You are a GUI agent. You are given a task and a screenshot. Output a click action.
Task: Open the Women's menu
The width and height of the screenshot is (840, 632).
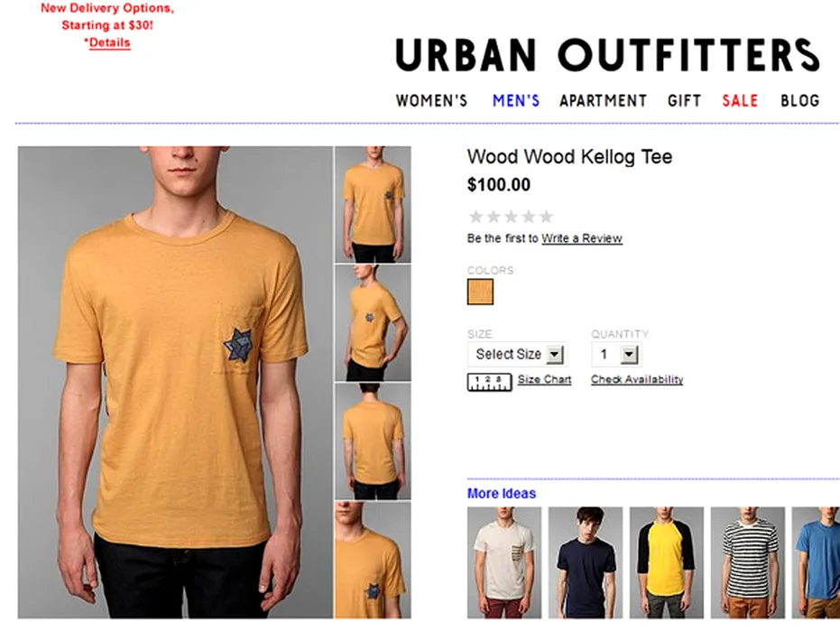point(431,100)
